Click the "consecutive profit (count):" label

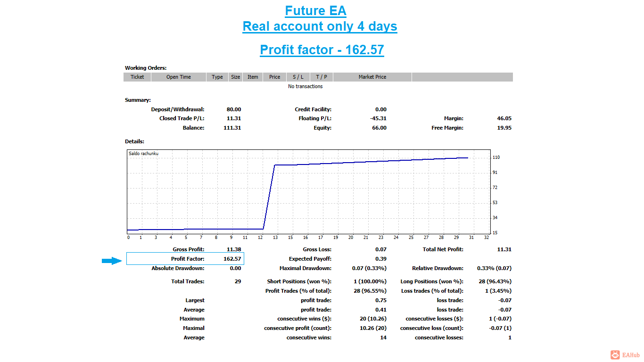tap(298, 328)
